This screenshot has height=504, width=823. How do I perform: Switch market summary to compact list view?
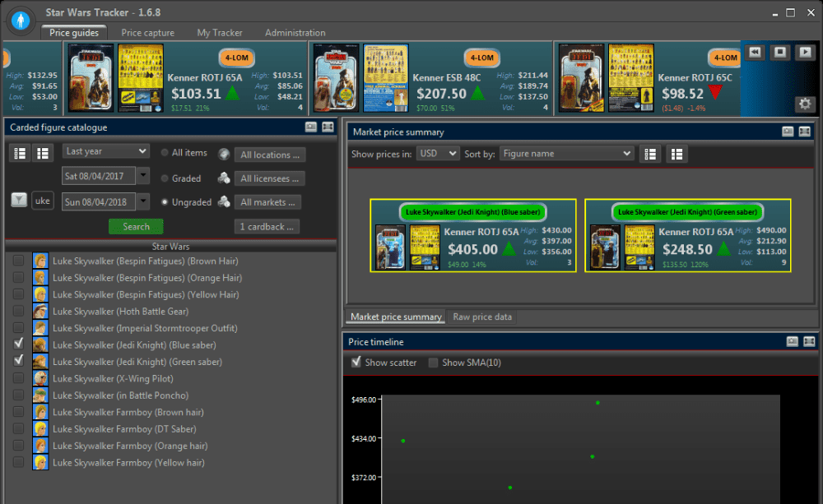(x=677, y=155)
